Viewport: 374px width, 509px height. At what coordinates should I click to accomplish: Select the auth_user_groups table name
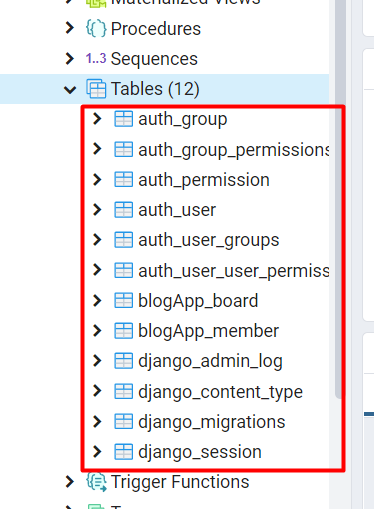209,241
